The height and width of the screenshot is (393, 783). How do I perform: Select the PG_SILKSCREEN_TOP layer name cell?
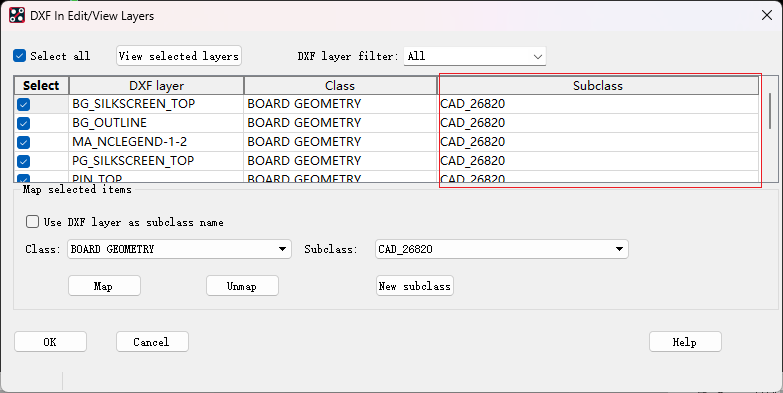pos(156,161)
